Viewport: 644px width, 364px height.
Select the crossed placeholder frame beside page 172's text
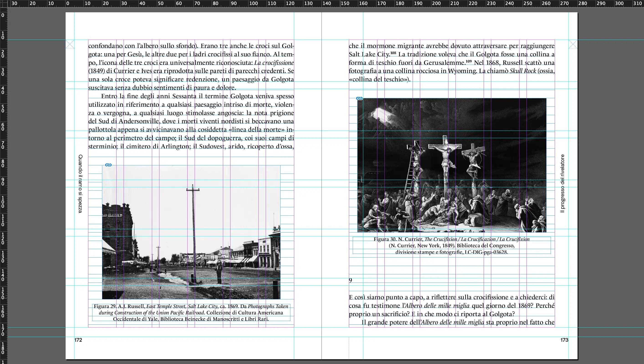(70, 45)
